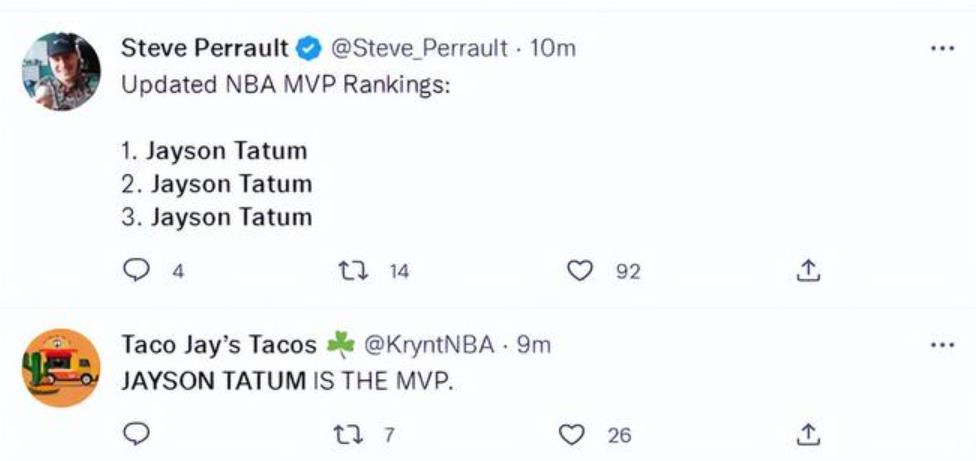Reply to Taco Jay's Tacos tweet
The image size is (976, 461).
click(x=136, y=434)
